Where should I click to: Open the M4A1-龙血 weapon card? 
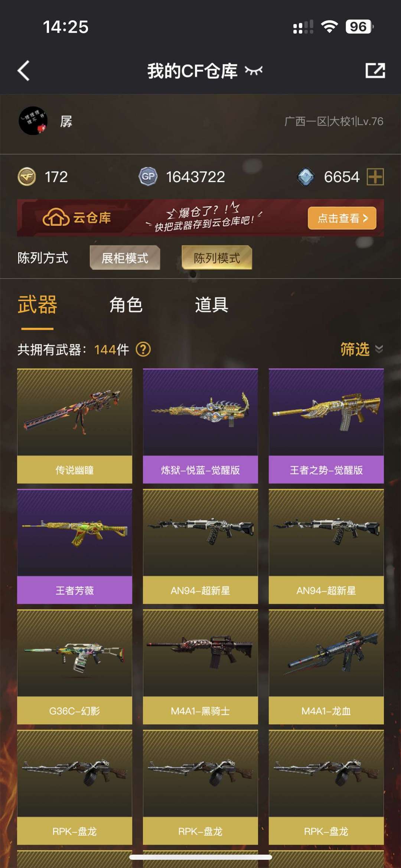click(x=326, y=667)
